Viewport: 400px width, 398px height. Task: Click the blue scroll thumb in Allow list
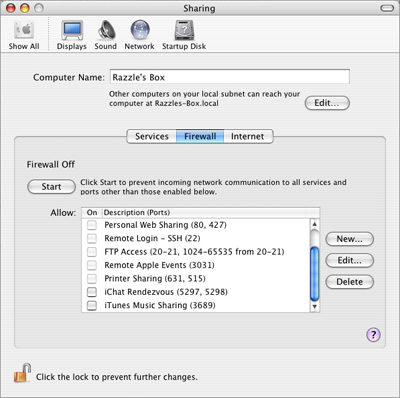click(x=314, y=273)
